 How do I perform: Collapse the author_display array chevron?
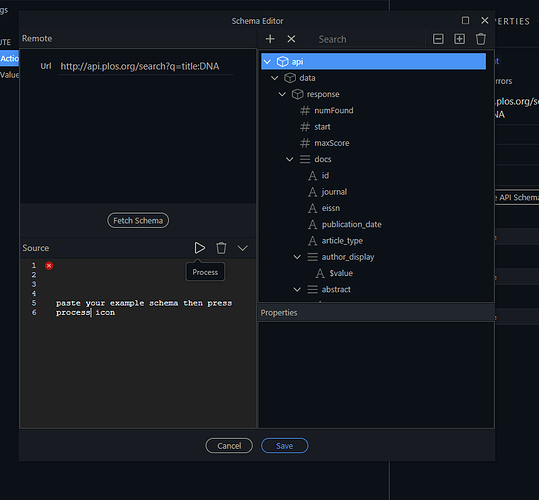[x=297, y=257]
